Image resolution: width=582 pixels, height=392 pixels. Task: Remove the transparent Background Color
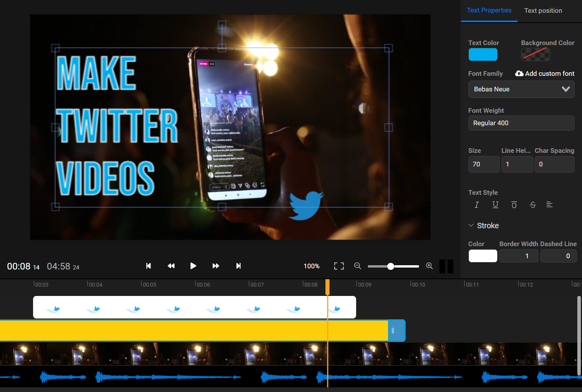coord(535,54)
